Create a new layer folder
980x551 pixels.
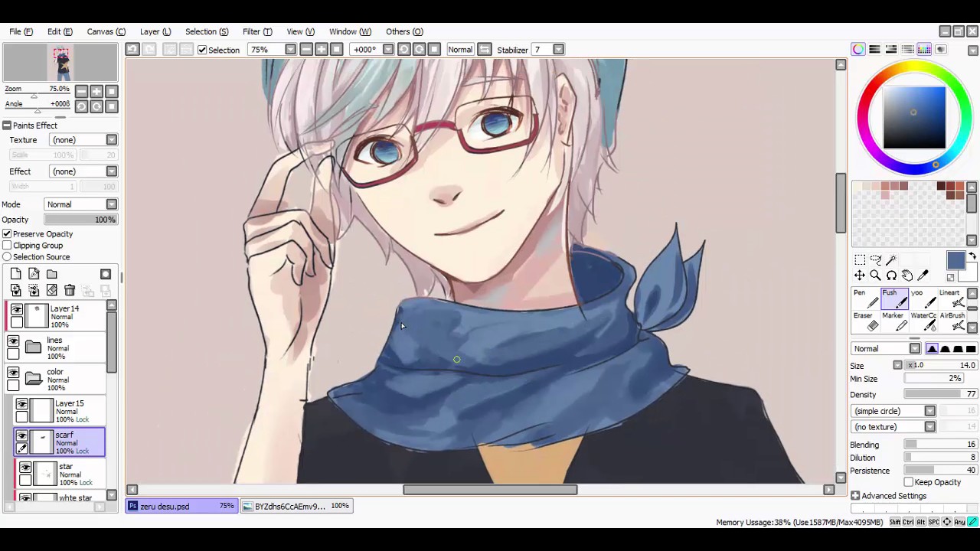[x=51, y=274]
